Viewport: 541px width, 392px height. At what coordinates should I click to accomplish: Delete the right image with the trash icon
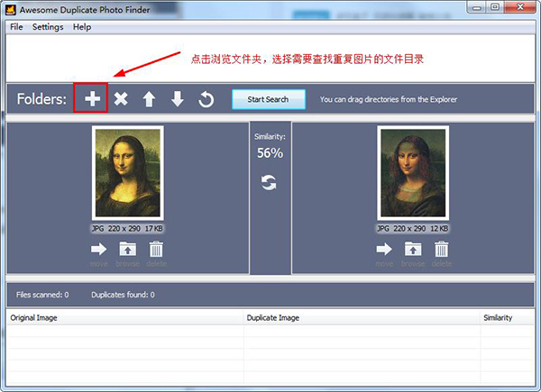coord(441,249)
